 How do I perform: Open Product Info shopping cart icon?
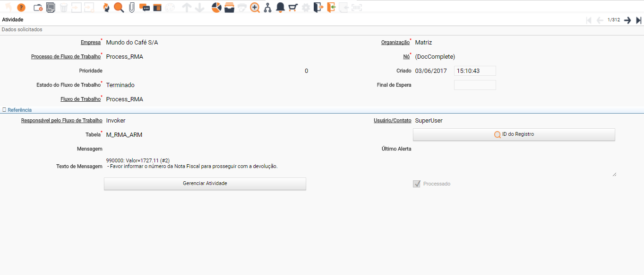point(293,8)
